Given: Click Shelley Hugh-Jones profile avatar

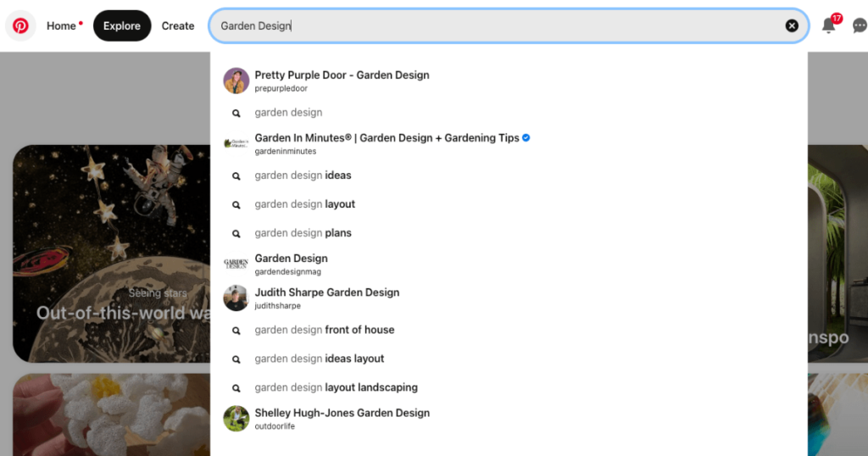Looking at the screenshot, I should click(236, 419).
